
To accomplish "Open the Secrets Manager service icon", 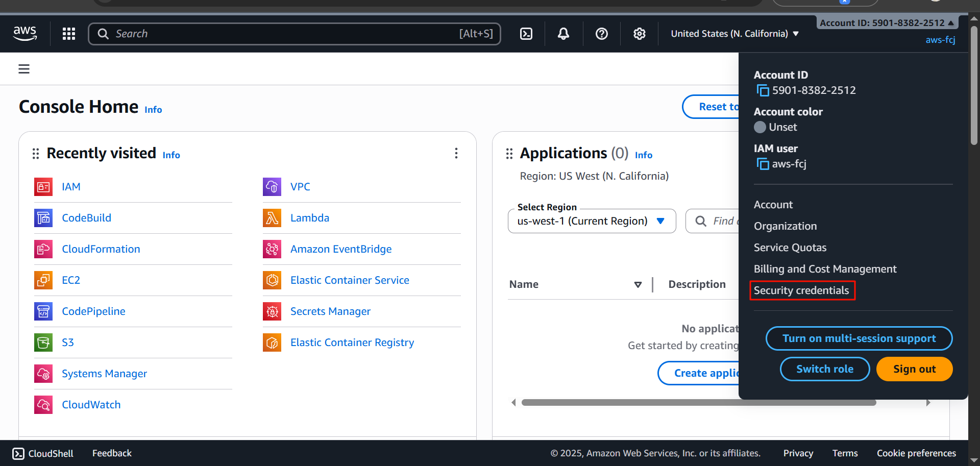I will (x=272, y=311).
